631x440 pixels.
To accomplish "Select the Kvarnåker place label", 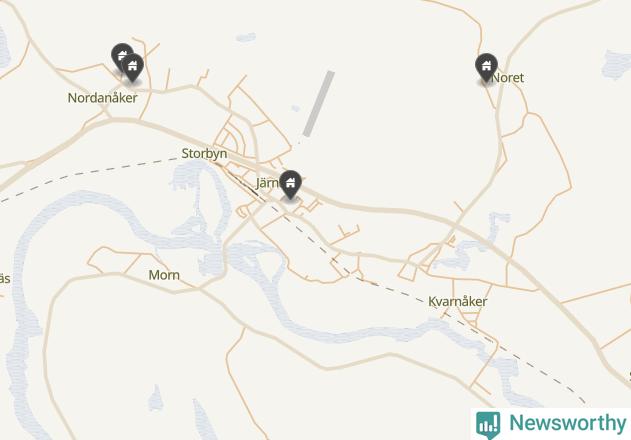I will pyautogui.click(x=458, y=301).
